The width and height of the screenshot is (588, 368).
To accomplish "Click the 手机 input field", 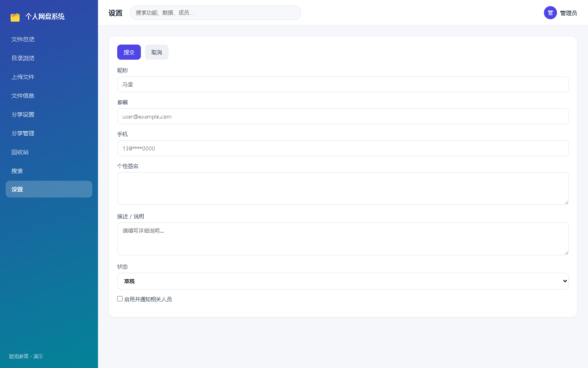I will tap(343, 148).
